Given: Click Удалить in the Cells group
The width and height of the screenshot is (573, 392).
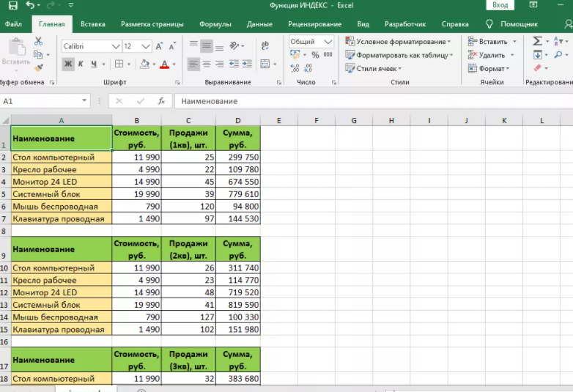Looking at the screenshot, I should (x=491, y=55).
